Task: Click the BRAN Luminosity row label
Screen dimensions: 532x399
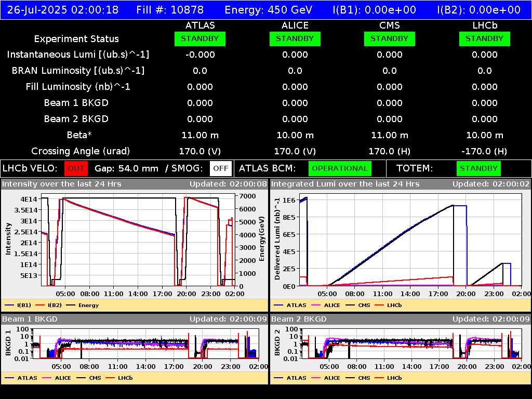Action: click(78, 71)
